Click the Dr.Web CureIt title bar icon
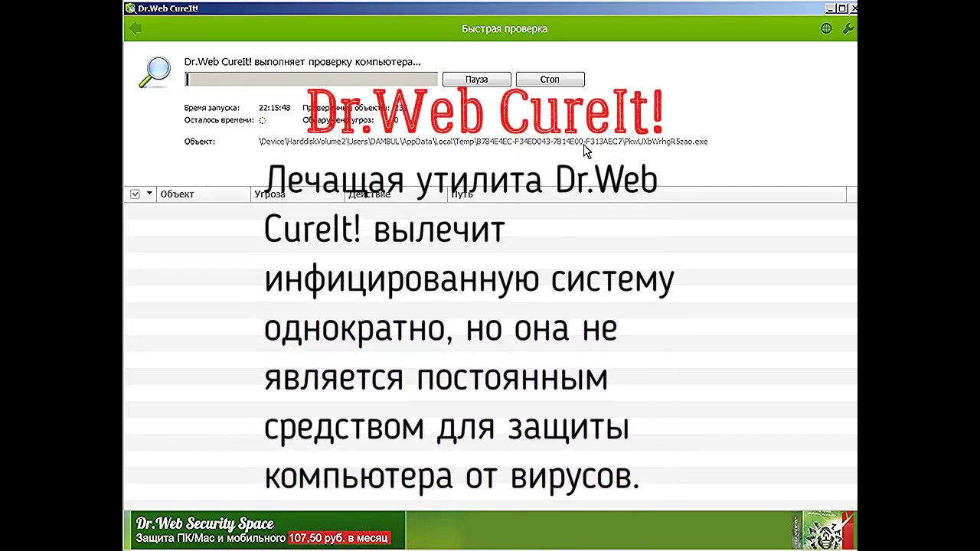 tap(131, 8)
